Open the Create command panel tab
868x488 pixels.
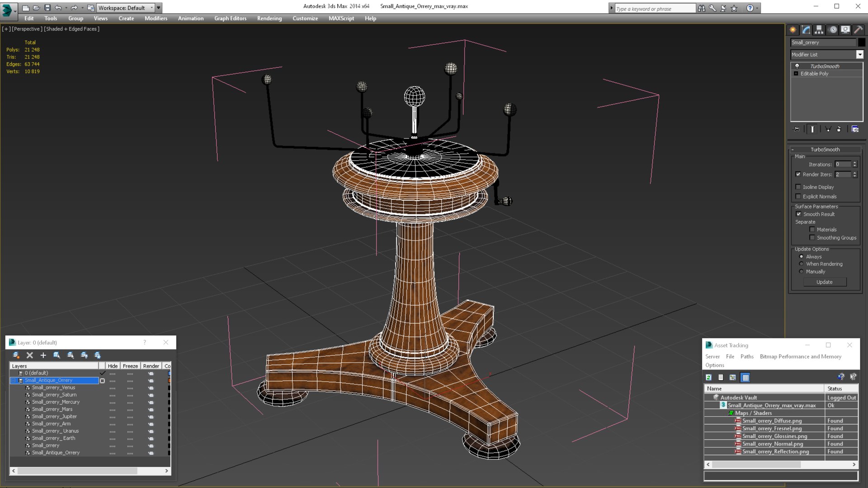pyautogui.click(x=793, y=30)
